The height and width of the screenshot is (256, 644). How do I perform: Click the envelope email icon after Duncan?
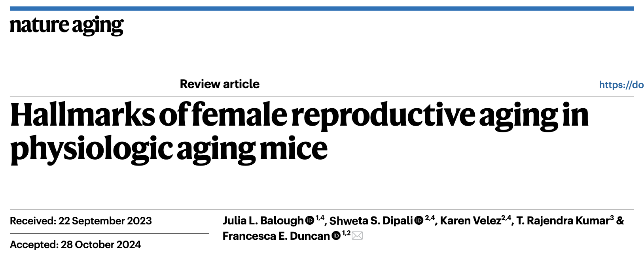[357, 236]
